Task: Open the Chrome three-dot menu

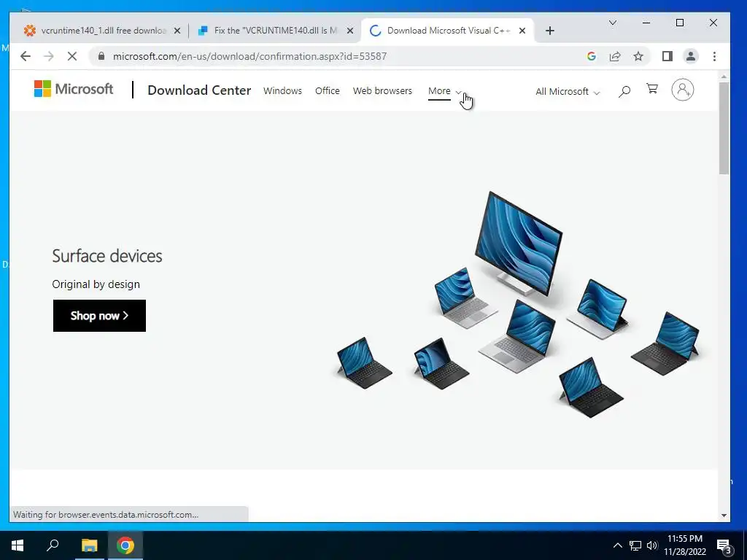Action: (714, 56)
